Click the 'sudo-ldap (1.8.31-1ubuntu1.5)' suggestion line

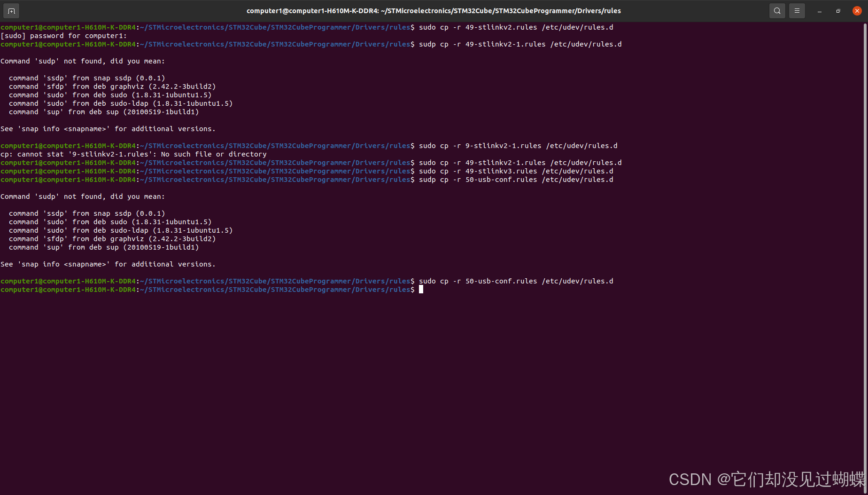click(x=121, y=103)
